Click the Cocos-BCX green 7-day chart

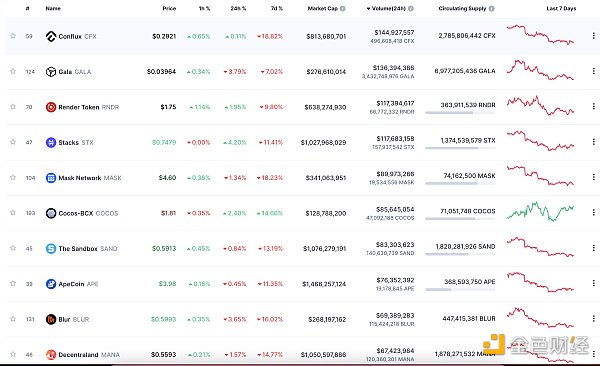[540, 211]
